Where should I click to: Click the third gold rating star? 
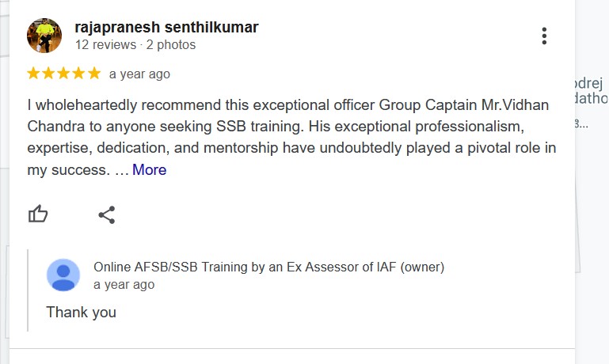[63, 74]
